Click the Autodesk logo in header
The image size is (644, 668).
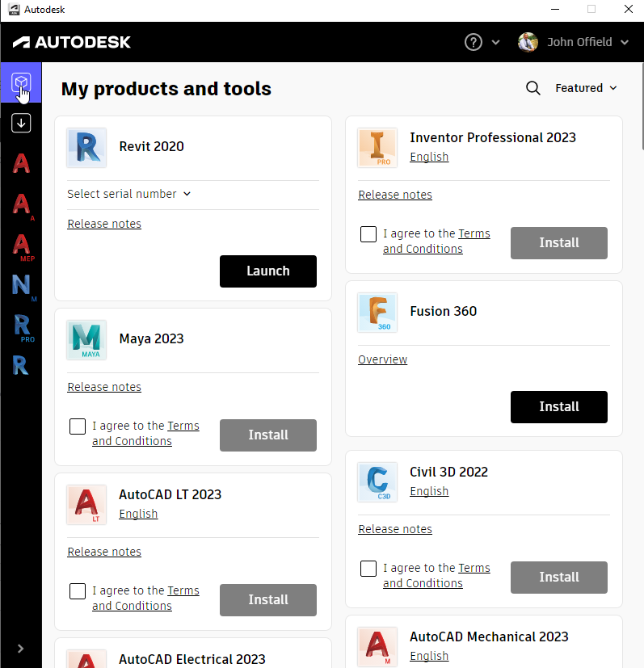[x=72, y=42]
